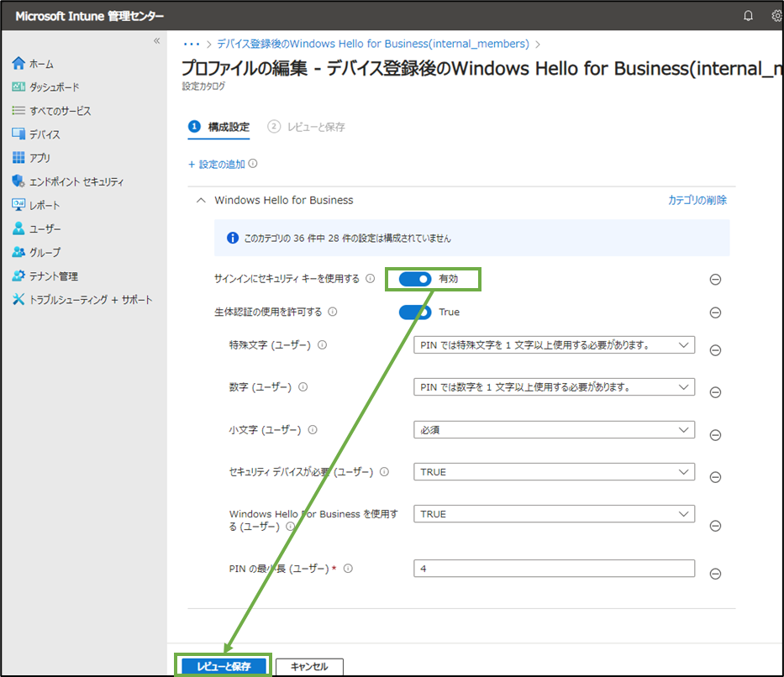The height and width of the screenshot is (677, 784).
Task: Click the すべてのサービス list icon
Action: [x=18, y=110]
